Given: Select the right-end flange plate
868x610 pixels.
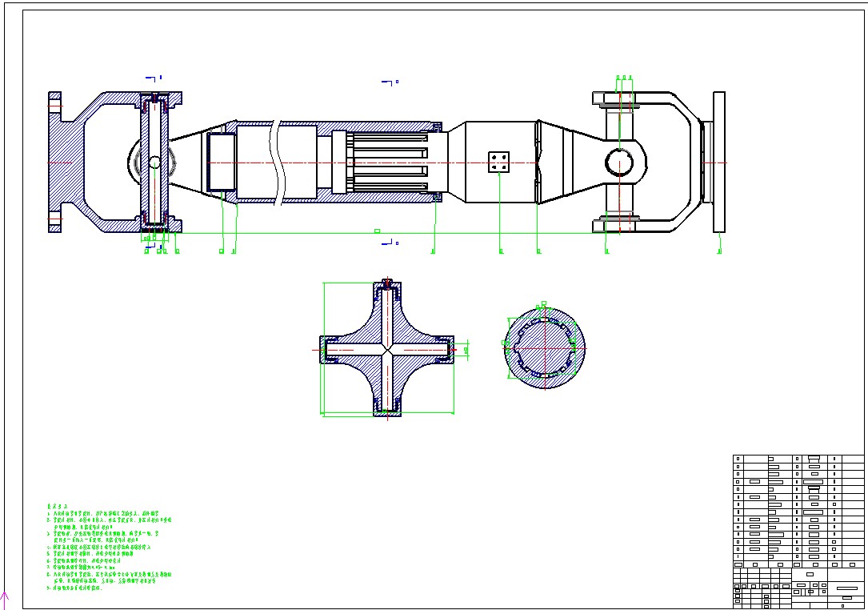Looking at the screenshot, I should click(x=718, y=162).
